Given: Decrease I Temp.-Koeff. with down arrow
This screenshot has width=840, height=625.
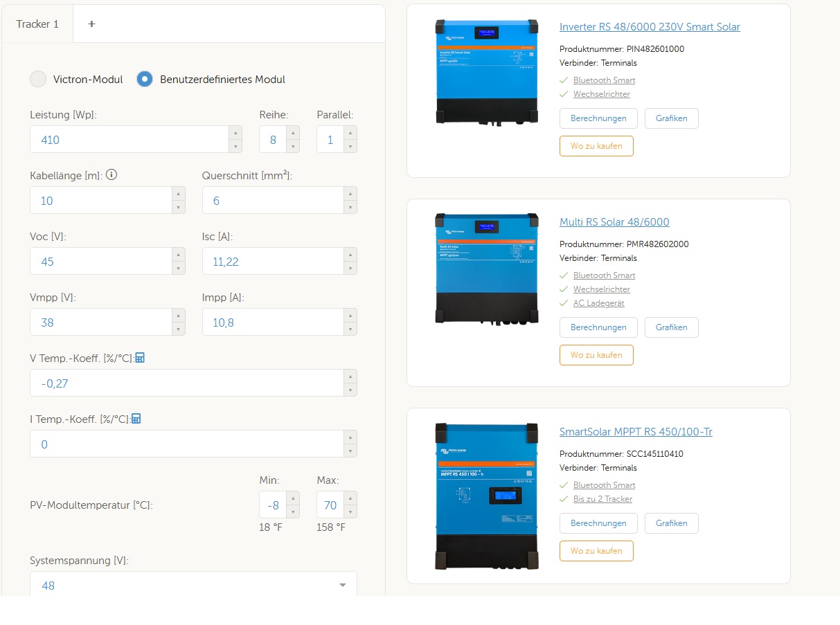Looking at the screenshot, I should point(350,451).
